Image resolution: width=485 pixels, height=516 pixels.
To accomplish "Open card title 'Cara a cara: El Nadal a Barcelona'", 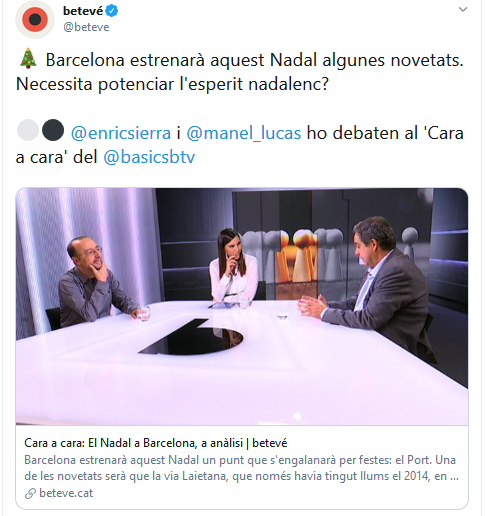I will (x=156, y=443).
